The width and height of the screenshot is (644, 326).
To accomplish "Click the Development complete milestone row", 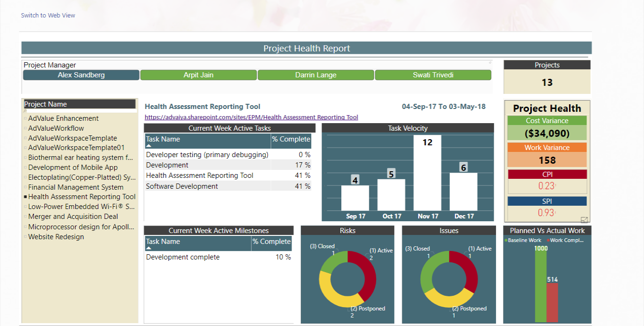I will [218, 257].
